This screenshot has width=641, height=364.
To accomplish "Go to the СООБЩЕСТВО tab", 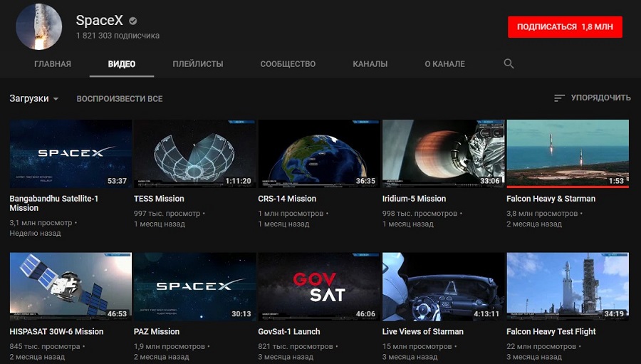I will [x=288, y=64].
